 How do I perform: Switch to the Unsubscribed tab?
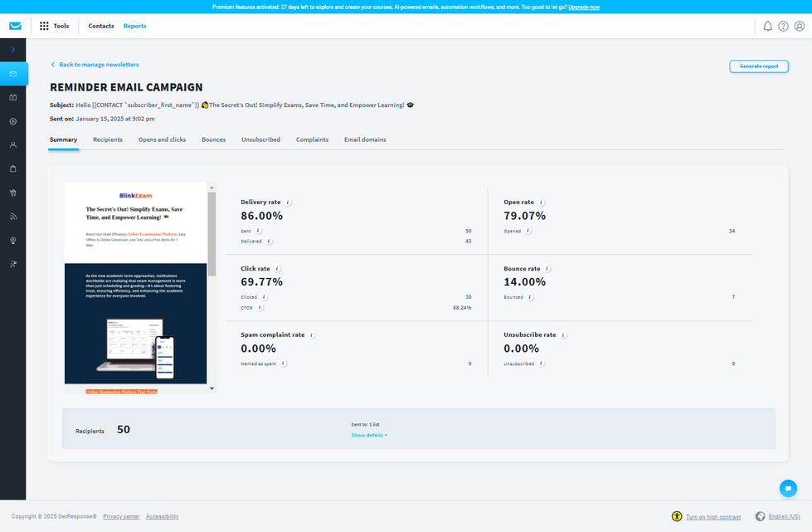click(260, 140)
